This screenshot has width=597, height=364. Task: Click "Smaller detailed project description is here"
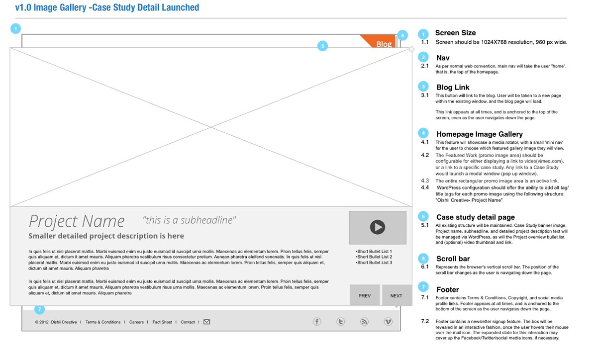pyautogui.click(x=106, y=236)
